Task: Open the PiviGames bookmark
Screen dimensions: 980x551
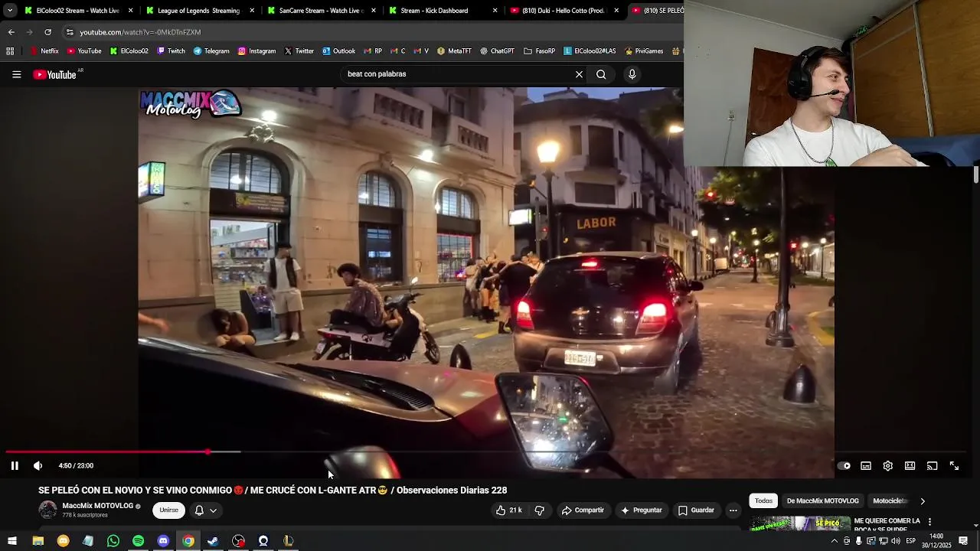Action: 644,51
